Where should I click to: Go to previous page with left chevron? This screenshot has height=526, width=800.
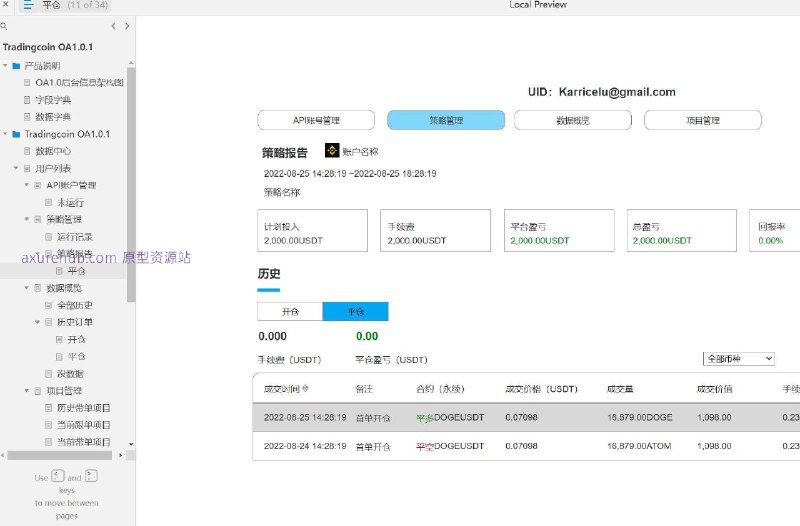113,26
